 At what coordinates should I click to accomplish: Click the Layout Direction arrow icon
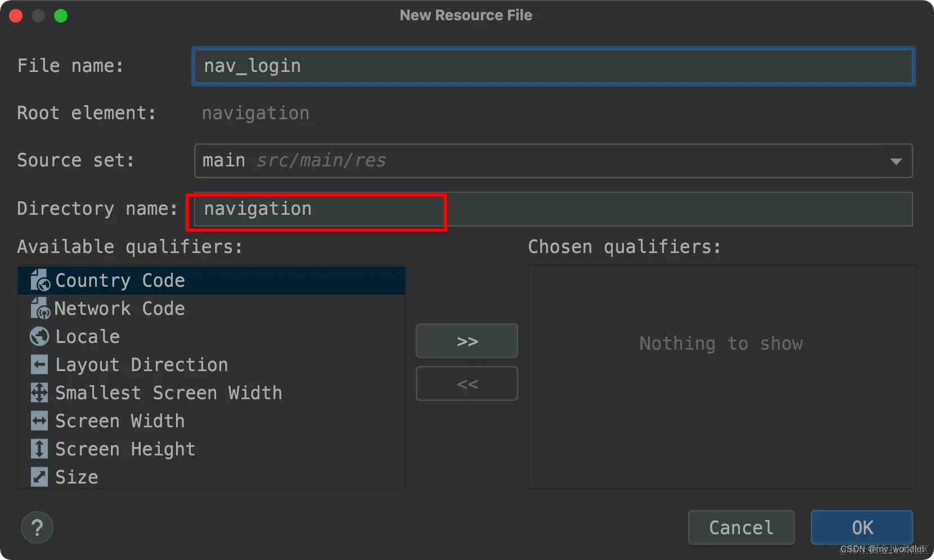click(x=39, y=364)
